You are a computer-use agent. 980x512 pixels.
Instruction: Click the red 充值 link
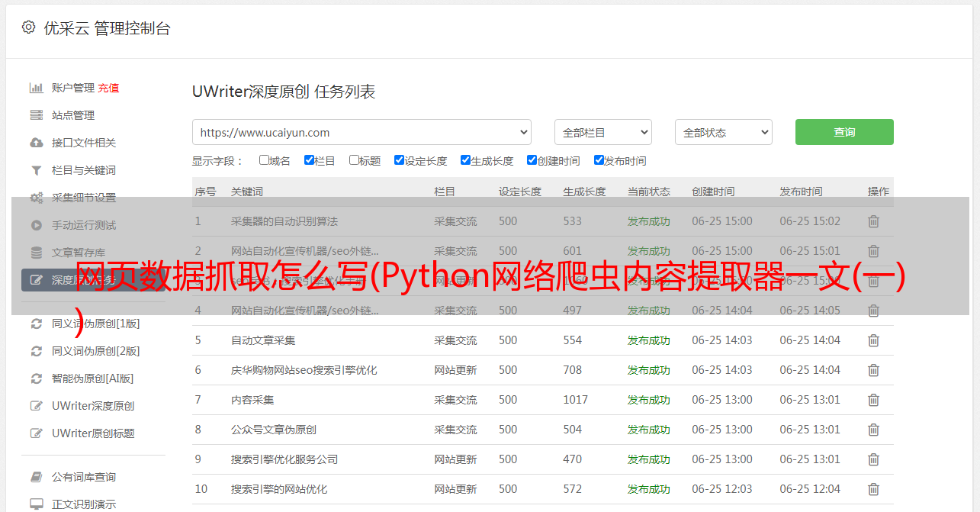pyautogui.click(x=108, y=88)
